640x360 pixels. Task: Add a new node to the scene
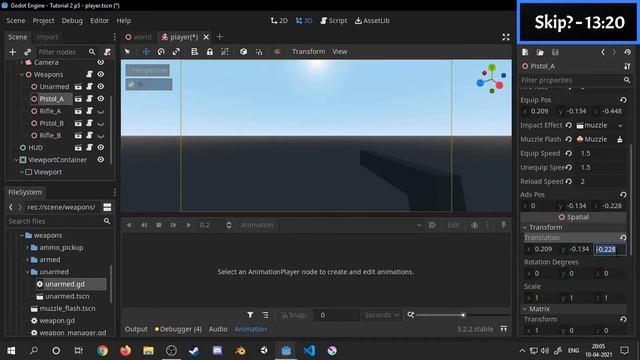(x=12, y=52)
